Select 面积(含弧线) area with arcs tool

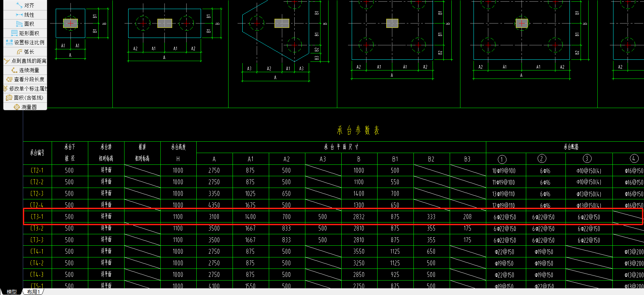click(25, 98)
